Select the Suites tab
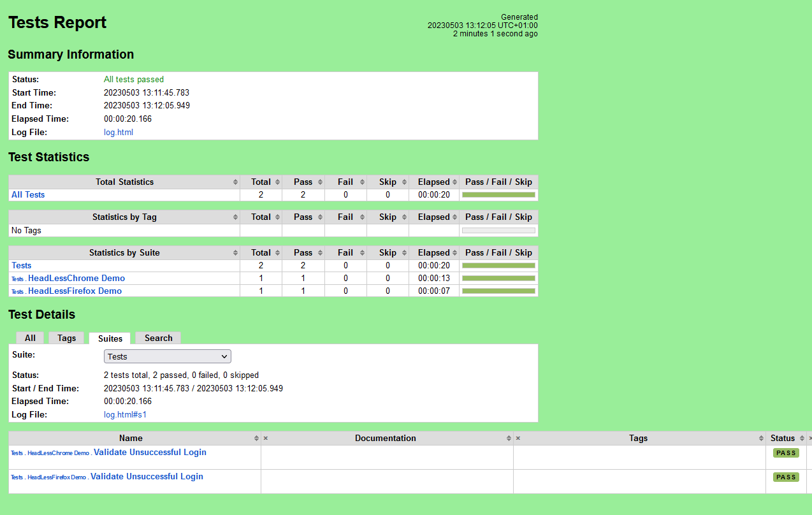This screenshot has width=812, height=515. [110, 338]
